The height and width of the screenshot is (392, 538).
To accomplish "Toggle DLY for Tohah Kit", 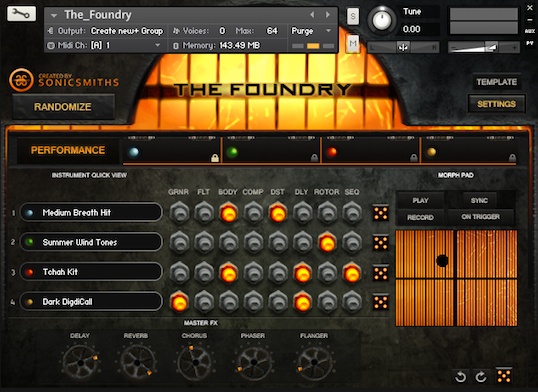I will tap(302, 273).
